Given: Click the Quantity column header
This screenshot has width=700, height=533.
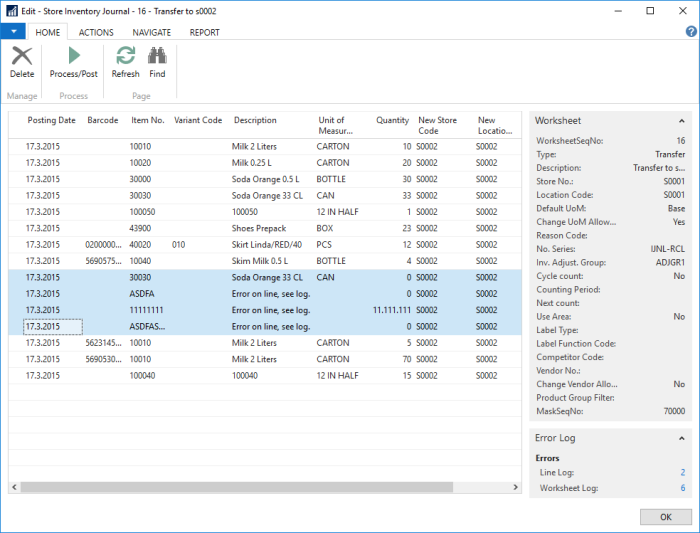Looking at the screenshot, I should coord(392,121).
